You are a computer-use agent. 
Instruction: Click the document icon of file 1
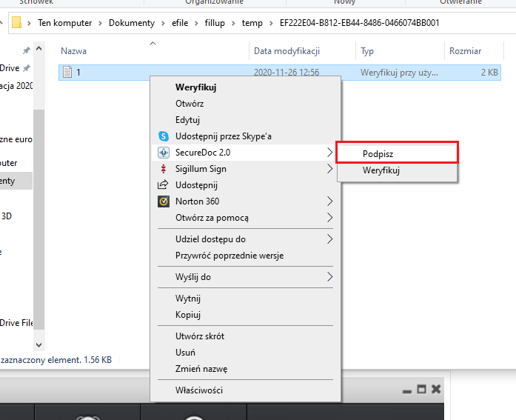pyautogui.click(x=67, y=72)
